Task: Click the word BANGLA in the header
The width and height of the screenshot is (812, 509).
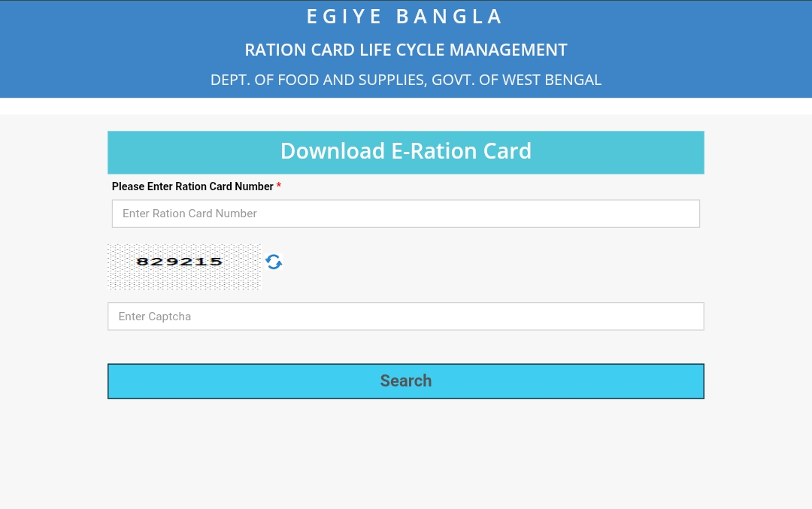Action: click(450, 17)
